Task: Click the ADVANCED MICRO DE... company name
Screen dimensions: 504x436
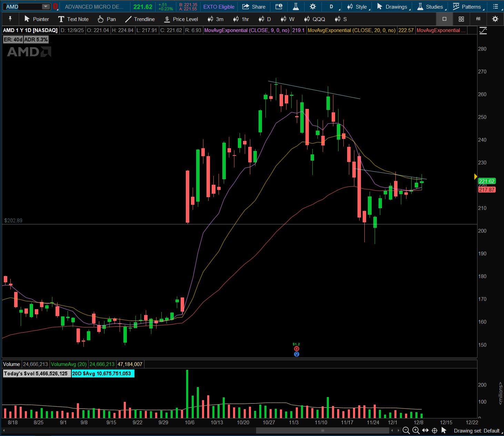Action: tap(94, 7)
